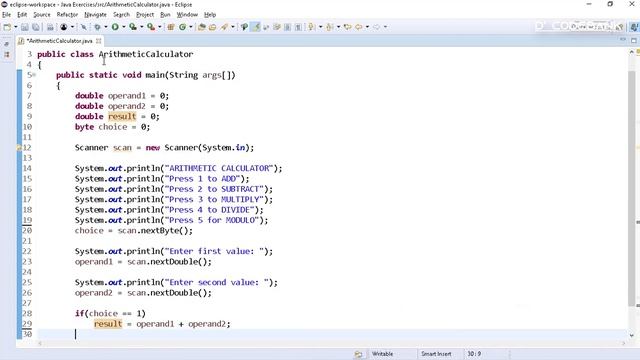Click the highlighted result variable on line 9

pos(122,116)
